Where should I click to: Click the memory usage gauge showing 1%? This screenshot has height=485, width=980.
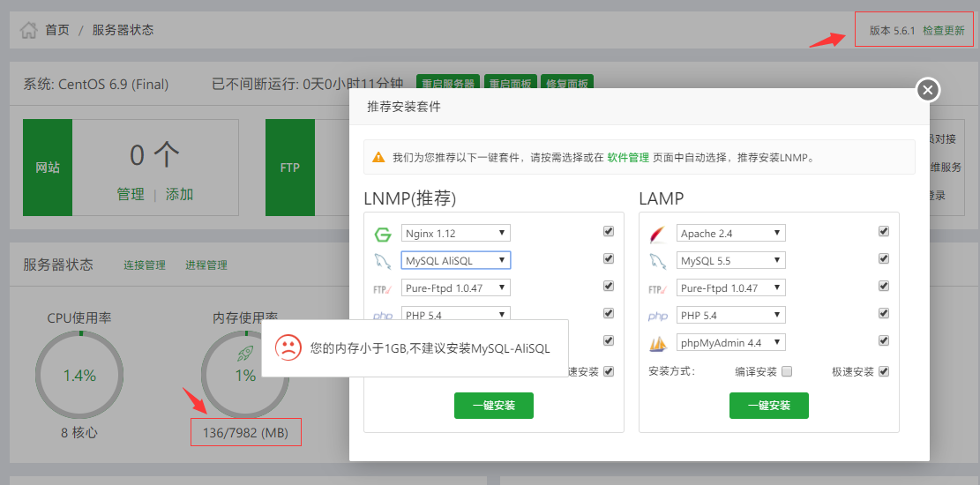[x=245, y=376]
